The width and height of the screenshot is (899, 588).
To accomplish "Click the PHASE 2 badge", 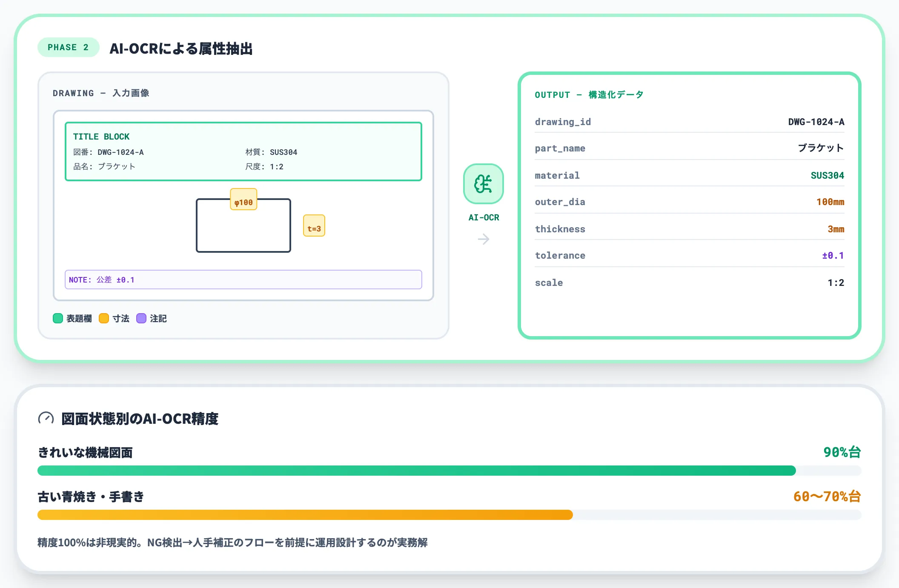I will [x=68, y=47].
